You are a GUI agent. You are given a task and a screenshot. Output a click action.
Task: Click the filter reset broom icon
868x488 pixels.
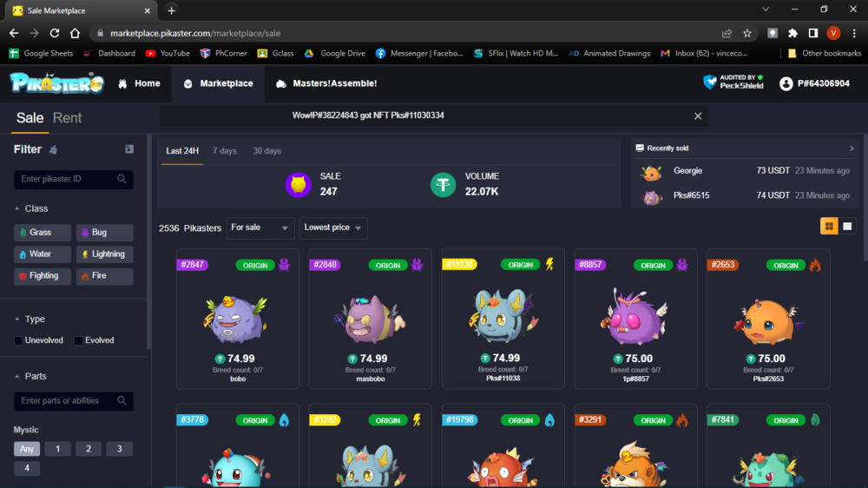coord(54,149)
